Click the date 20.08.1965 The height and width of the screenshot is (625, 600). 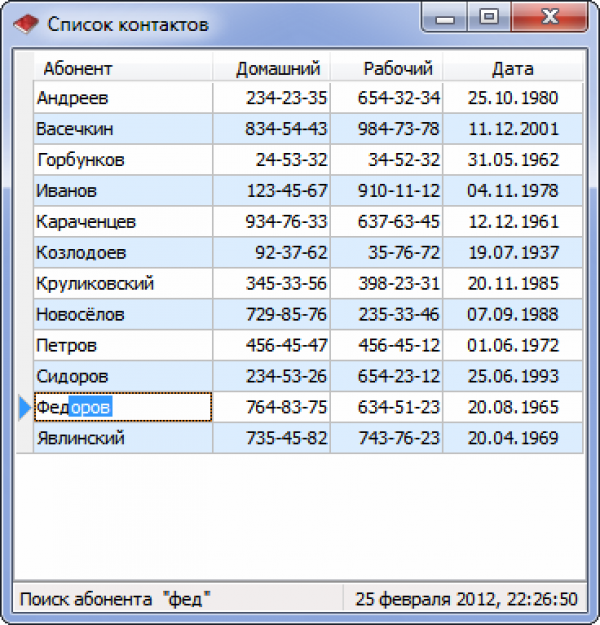coord(513,407)
